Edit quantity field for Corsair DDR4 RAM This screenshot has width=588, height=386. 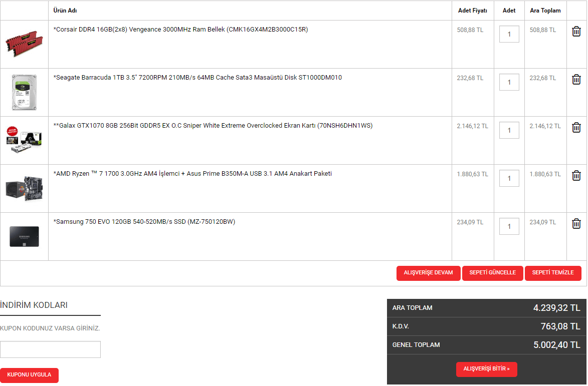tap(509, 34)
